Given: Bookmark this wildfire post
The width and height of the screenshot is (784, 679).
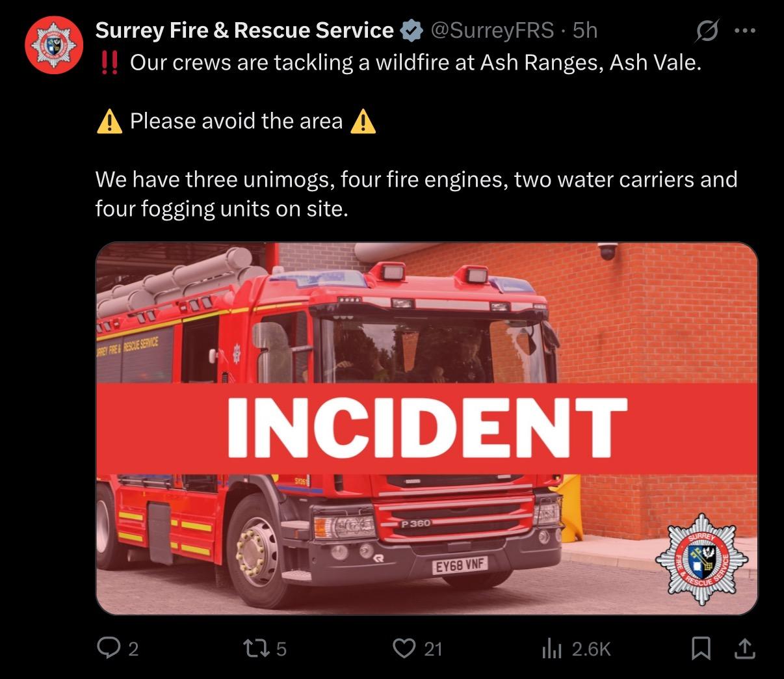Looking at the screenshot, I should coord(701,648).
